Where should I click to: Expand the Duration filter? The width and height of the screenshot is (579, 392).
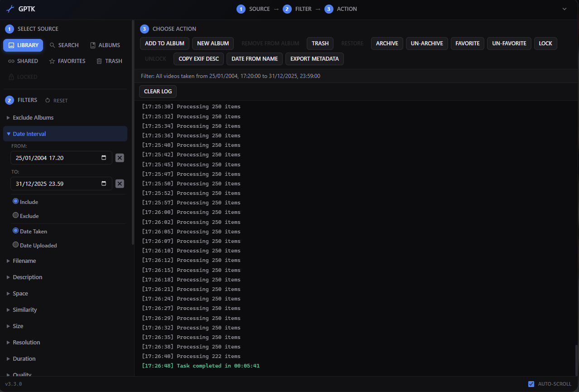(65, 359)
